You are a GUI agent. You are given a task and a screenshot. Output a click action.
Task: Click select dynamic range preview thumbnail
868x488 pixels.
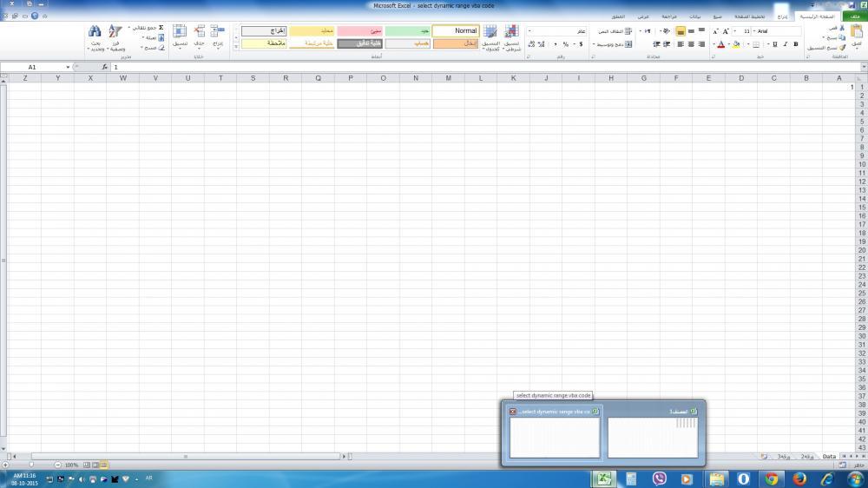point(554,438)
